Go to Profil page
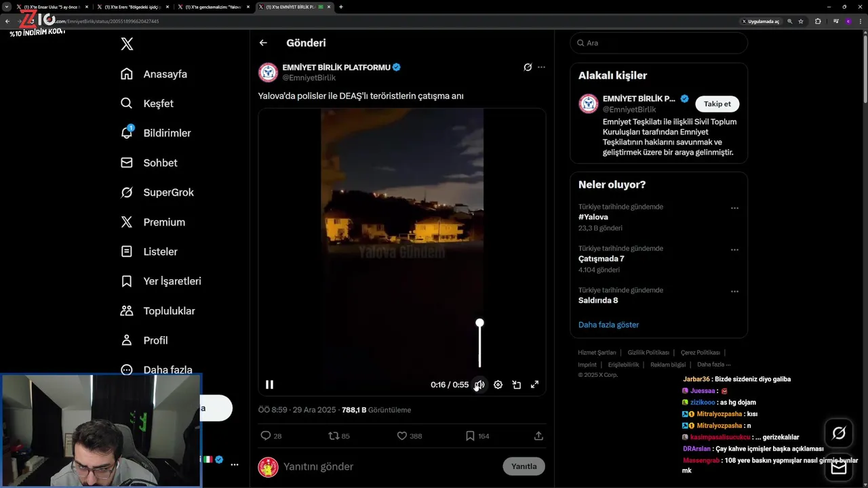 (x=144, y=340)
